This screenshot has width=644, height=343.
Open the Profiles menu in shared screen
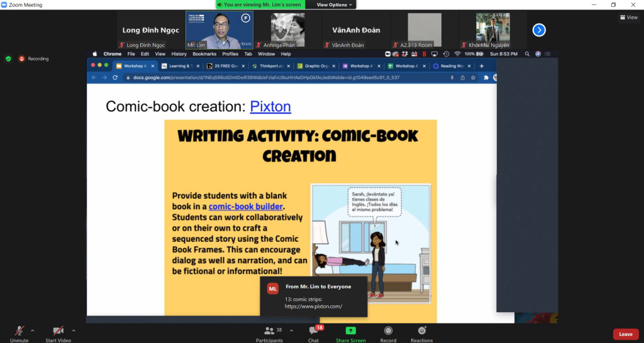(230, 54)
